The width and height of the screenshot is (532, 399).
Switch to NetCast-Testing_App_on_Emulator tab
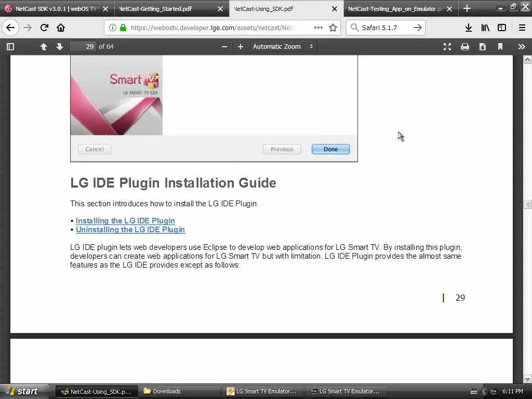[x=394, y=9]
